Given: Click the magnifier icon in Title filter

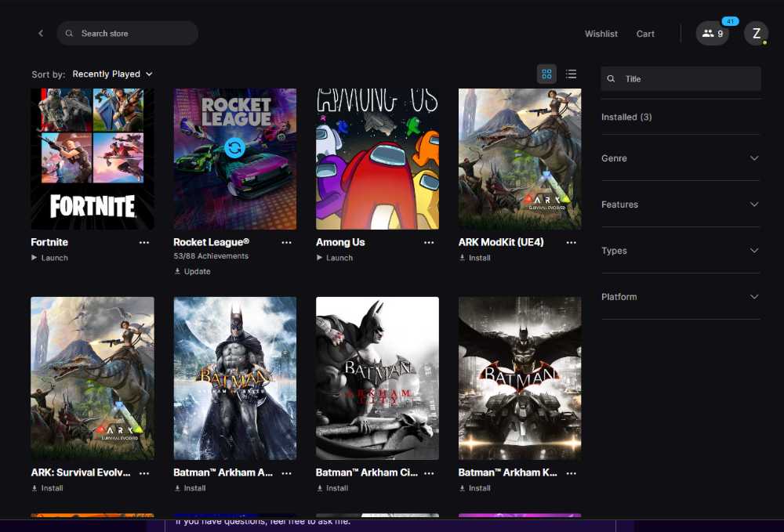Looking at the screenshot, I should (x=611, y=78).
